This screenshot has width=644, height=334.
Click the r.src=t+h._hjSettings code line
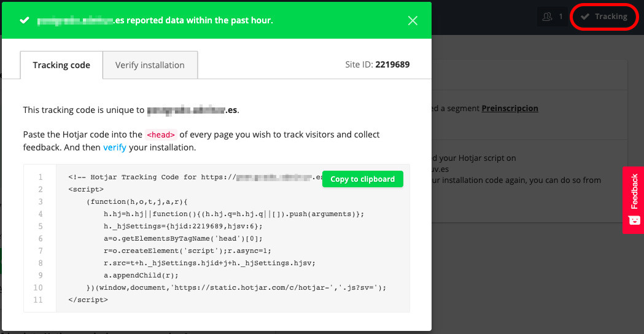209,263
